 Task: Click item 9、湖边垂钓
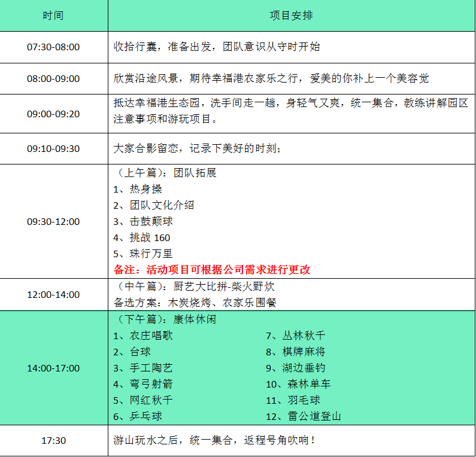296,368
